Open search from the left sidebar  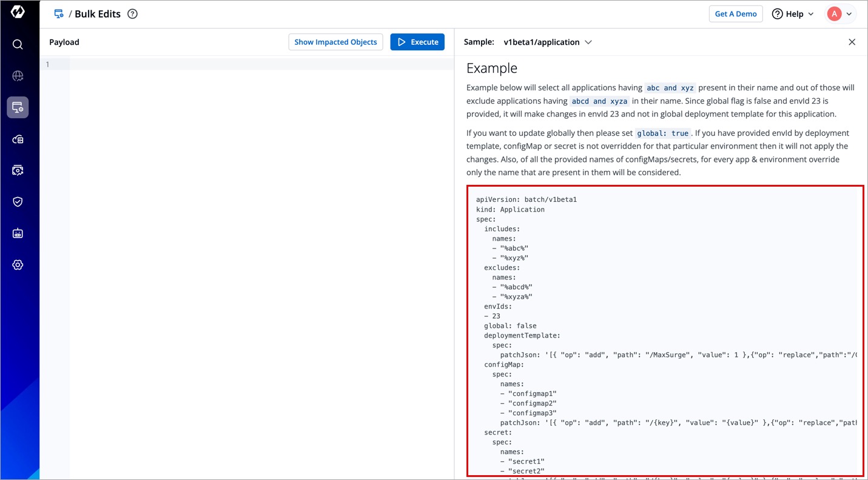18,44
